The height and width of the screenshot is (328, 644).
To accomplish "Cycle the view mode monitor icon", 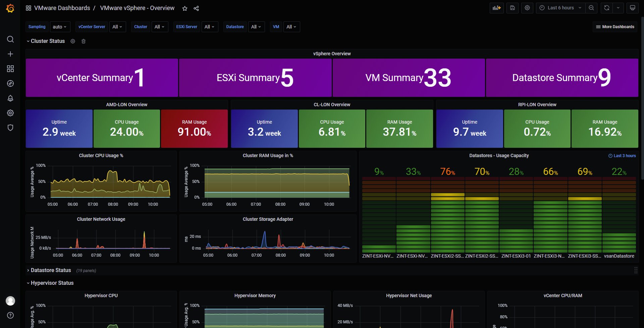I will click(632, 8).
